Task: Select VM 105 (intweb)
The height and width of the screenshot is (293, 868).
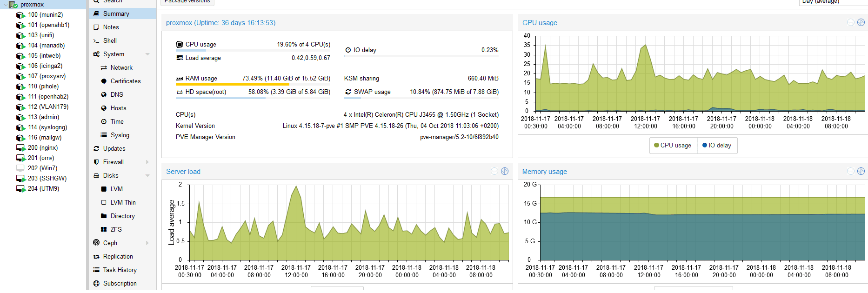Action: [x=44, y=56]
